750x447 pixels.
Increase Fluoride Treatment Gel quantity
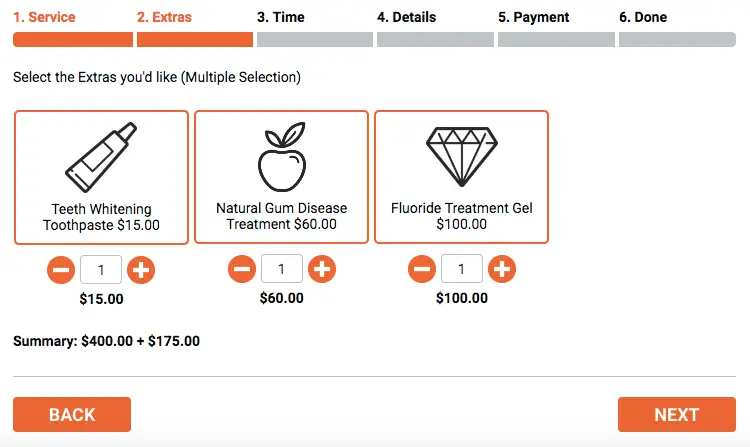pyautogui.click(x=502, y=269)
